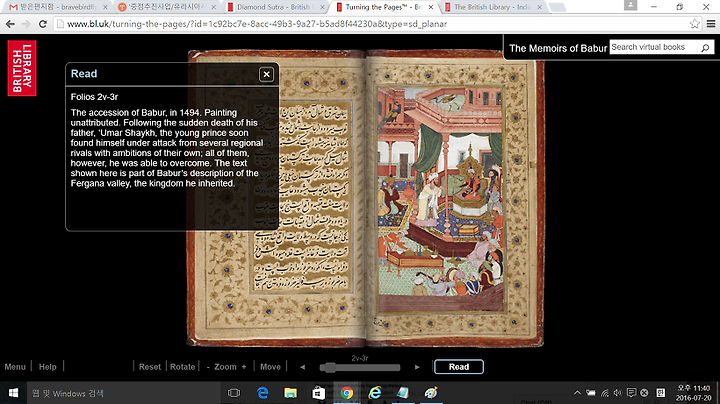Switch to The British Library tab
Image resolution: width=720 pixels, height=404 pixels.
pyautogui.click(x=492, y=7)
